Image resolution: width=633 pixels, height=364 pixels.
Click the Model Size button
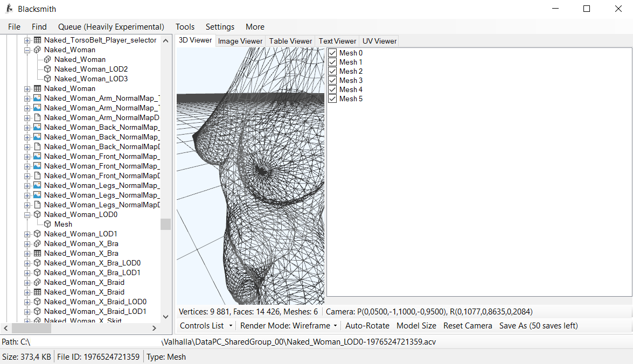tap(416, 326)
